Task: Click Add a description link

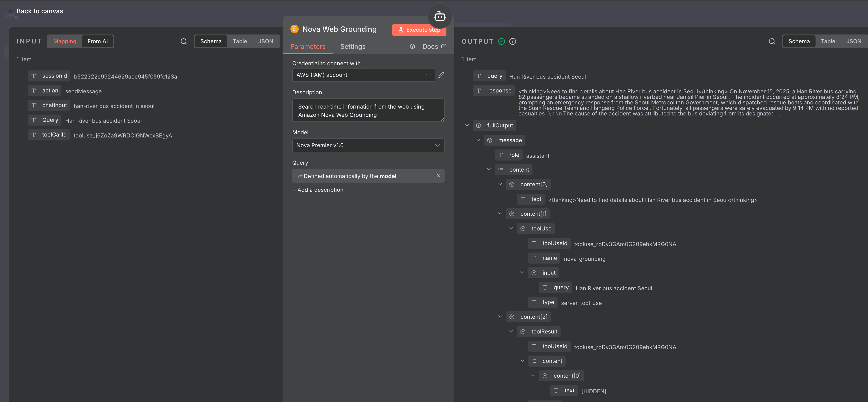Action: pos(318,190)
